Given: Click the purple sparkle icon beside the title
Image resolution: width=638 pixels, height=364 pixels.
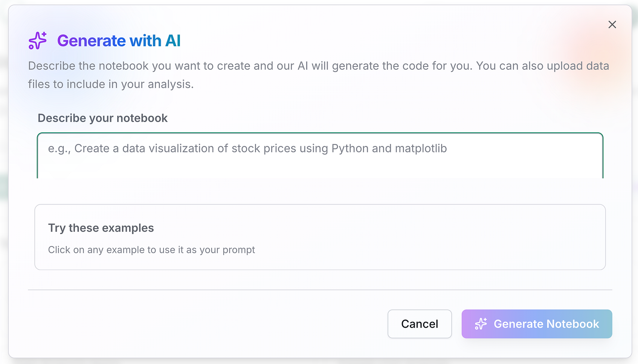Looking at the screenshot, I should tap(37, 41).
